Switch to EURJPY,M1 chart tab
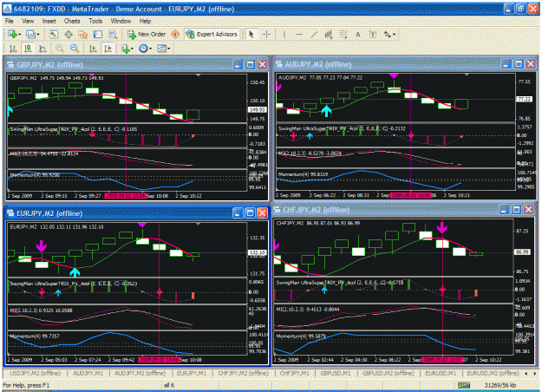The image size is (542, 392). (x=192, y=373)
